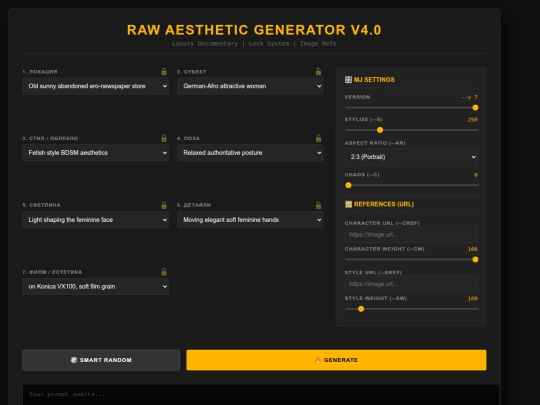Viewport: 540px width, 405px height.
Task: Click the Chaos (--c) slider handle
Action: coord(349,185)
